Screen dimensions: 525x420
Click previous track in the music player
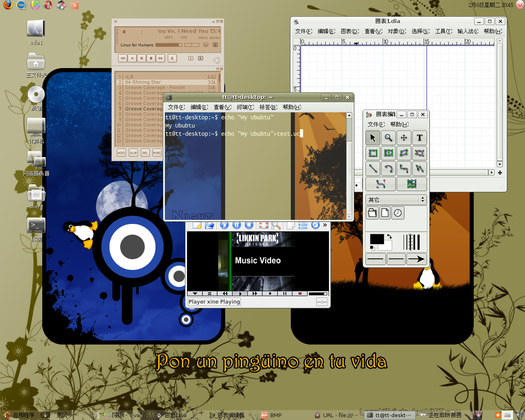(x=123, y=58)
